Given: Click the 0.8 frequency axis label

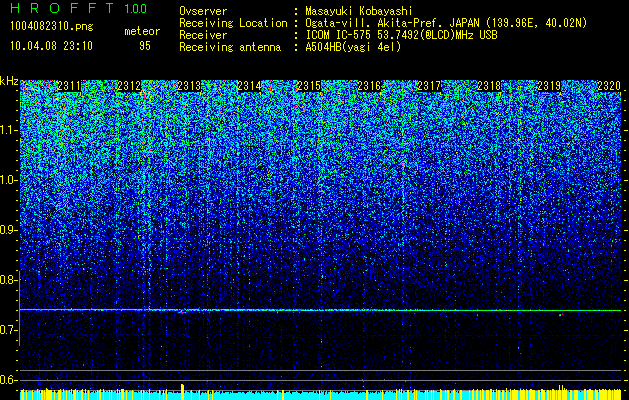Looking at the screenshot, I should pyautogui.click(x=7, y=280).
